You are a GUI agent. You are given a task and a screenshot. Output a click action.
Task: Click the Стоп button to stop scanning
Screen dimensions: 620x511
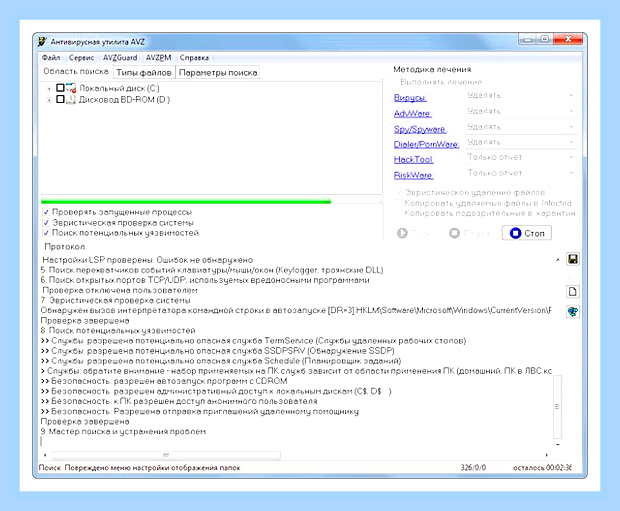point(527,233)
